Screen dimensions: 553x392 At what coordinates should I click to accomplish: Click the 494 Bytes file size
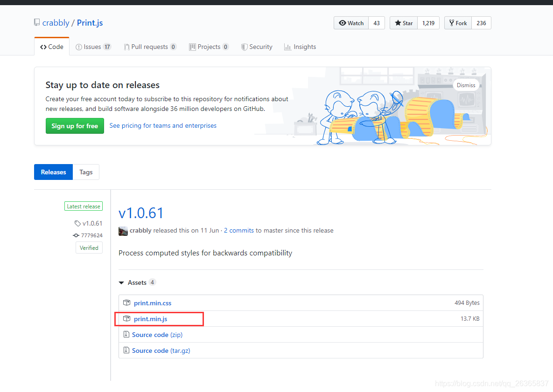click(467, 303)
